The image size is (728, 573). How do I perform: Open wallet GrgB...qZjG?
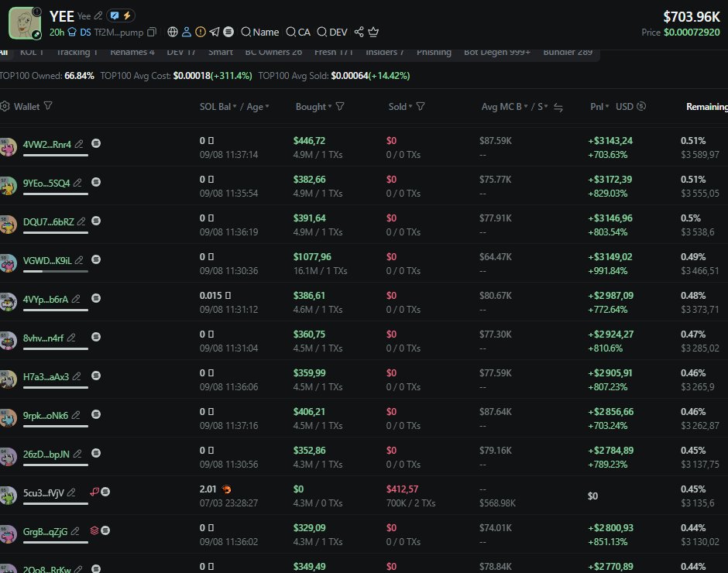[x=45, y=532]
